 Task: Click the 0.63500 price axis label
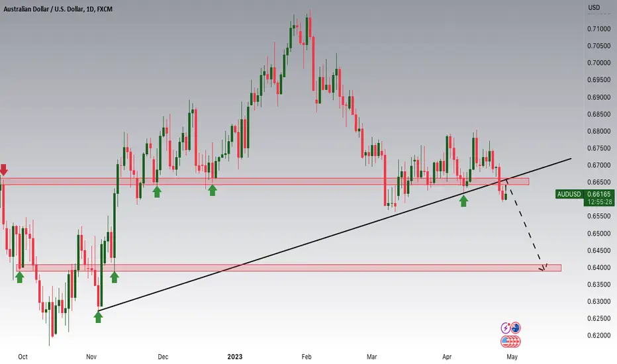point(599,284)
